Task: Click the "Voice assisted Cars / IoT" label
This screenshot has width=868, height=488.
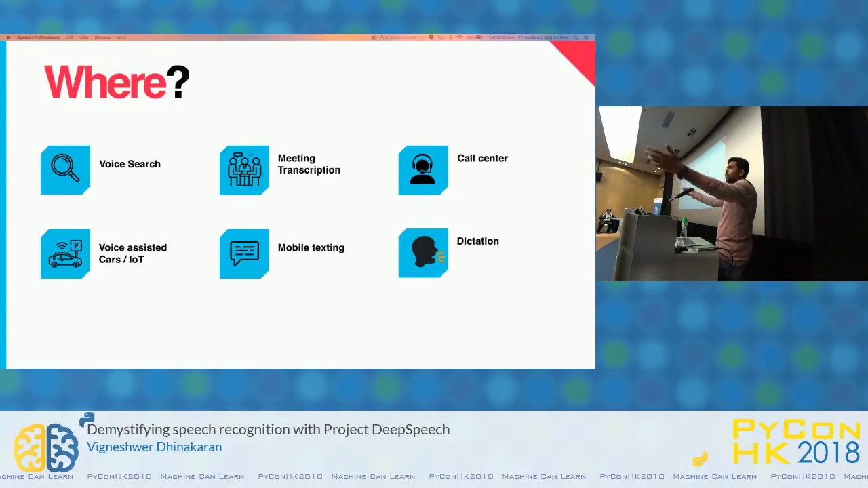Action: [x=133, y=253]
